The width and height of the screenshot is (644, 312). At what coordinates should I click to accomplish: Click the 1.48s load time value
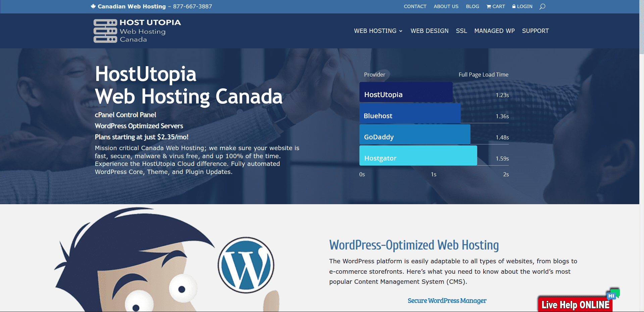pos(502,137)
